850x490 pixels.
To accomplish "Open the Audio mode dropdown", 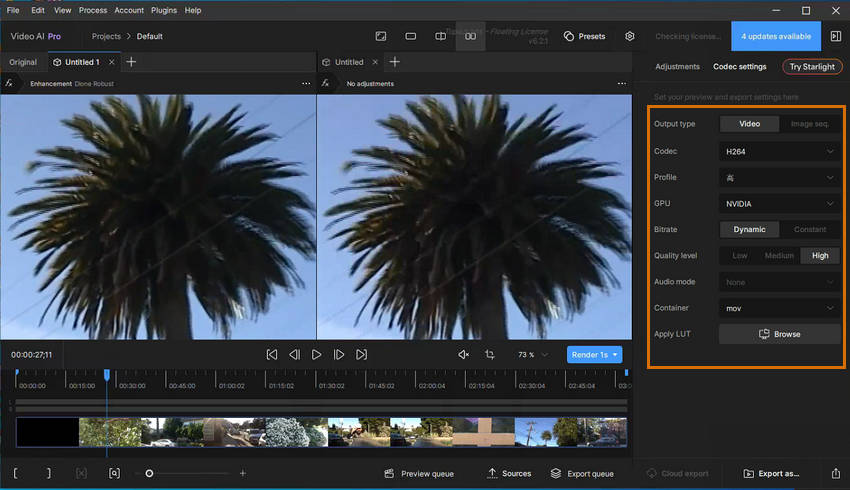I will 780,282.
